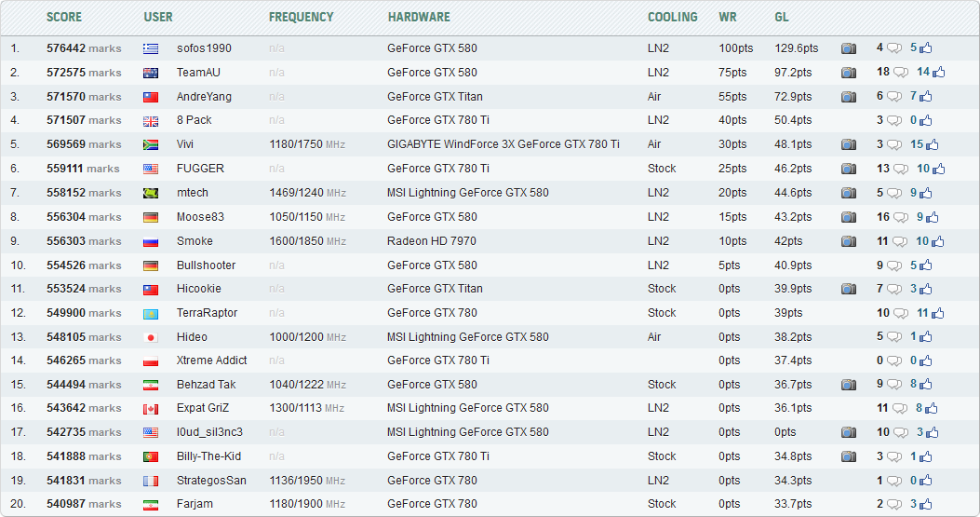Sort by COOLING column header
This screenshot has width=980, height=517.
tap(673, 17)
